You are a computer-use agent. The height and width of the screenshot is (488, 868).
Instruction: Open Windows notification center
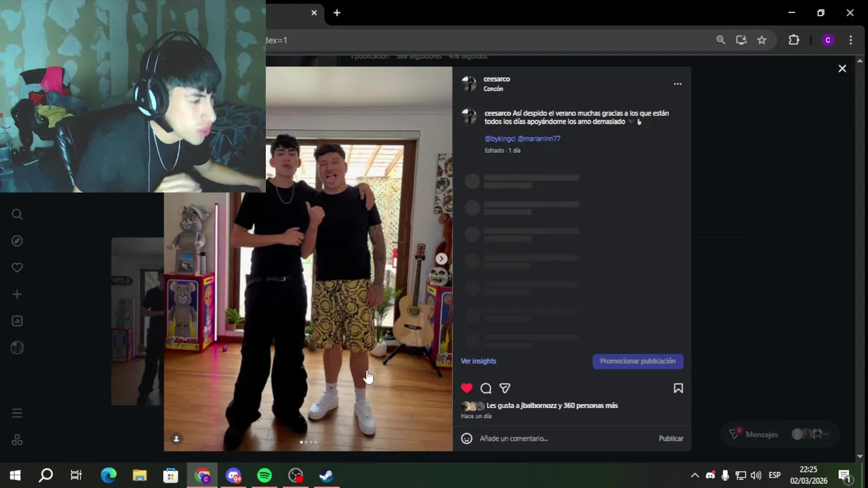pyautogui.click(x=845, y=476)
